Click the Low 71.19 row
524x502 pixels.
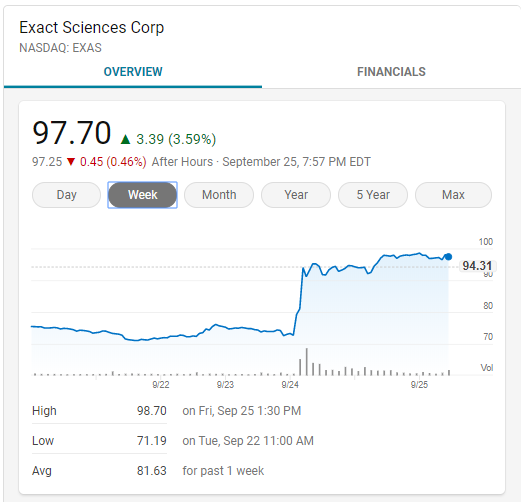[173, 441]
